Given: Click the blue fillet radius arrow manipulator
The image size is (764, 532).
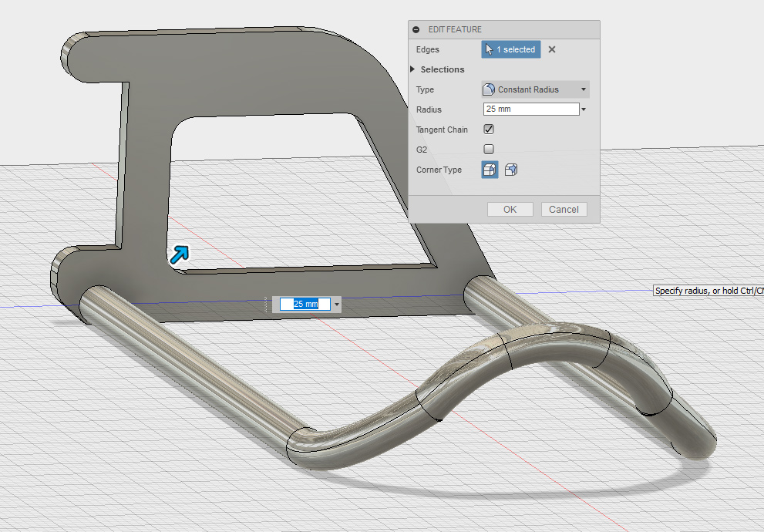Looking at the screenshot, I should (179, 255).
